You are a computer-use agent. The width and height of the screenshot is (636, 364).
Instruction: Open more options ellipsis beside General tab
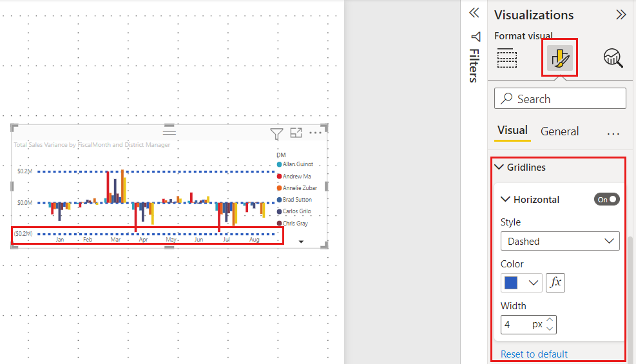613,133
